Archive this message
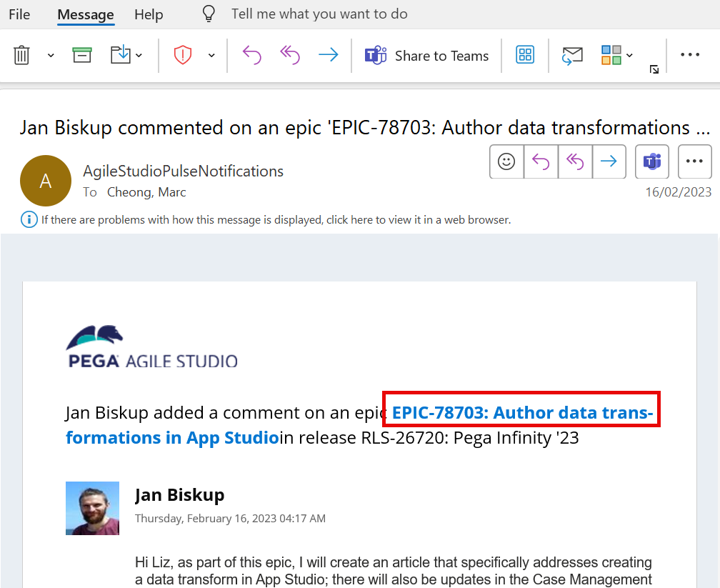 [x=82, y=55]
